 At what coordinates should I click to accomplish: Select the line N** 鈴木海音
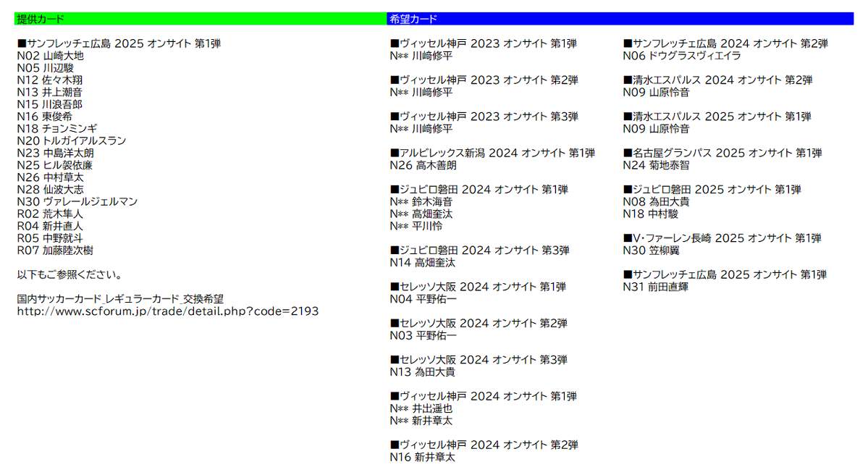pyautogui.click(x=421, y=202)
